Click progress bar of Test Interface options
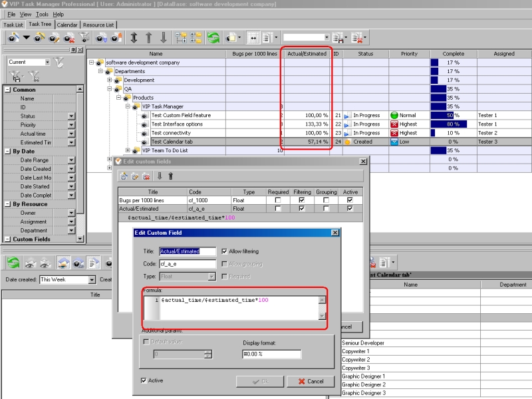The width and height of the screenshot is (532, 399). (454, 124)
